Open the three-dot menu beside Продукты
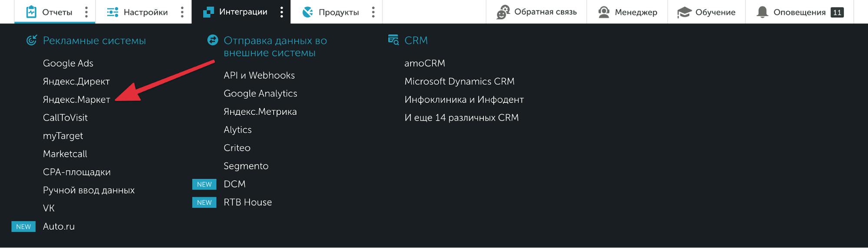Viewport: 868px width, 248px height. (373, 12)
